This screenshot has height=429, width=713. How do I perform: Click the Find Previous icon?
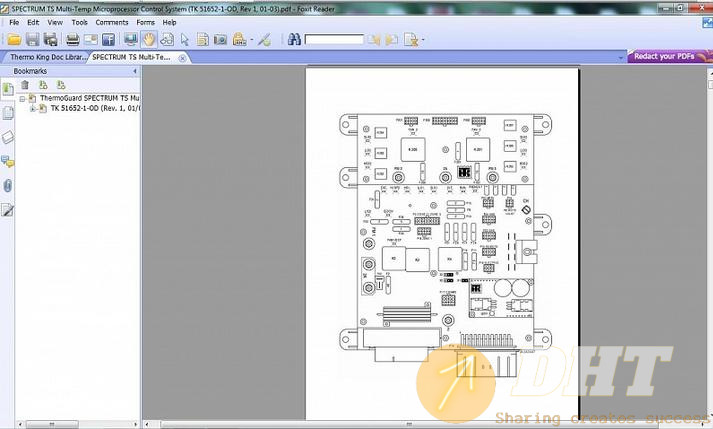374,40
